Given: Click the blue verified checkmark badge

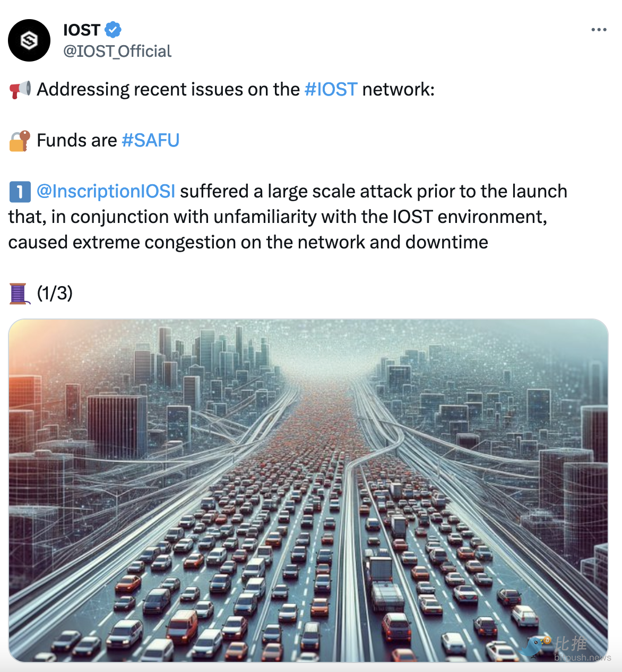Looking at the screenshot, I should (113, 30).
